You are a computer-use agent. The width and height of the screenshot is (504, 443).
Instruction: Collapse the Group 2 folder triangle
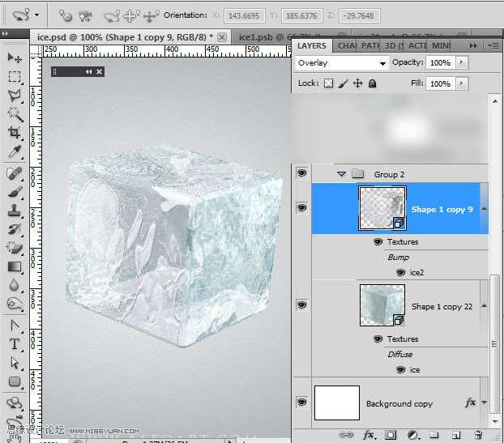[341, 174]
